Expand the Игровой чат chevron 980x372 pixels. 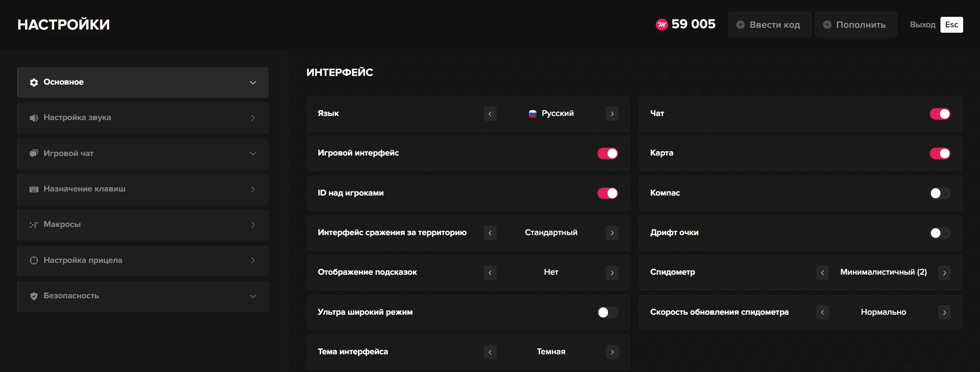click(x=253, y=154)
